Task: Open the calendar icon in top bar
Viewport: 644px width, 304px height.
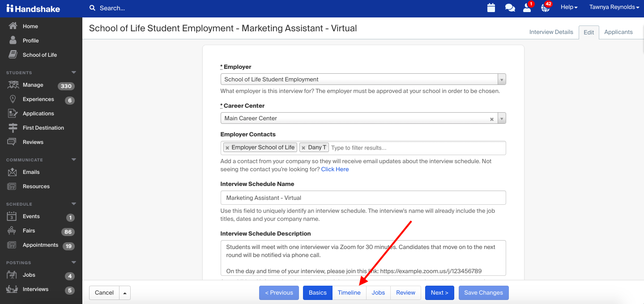Action: (491, 8)
